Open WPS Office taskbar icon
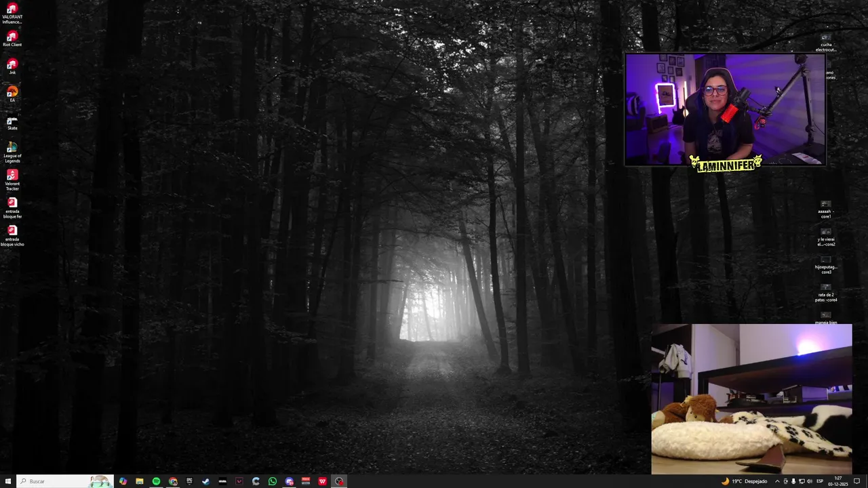This screenshot has width=868, height=488. 322,481
